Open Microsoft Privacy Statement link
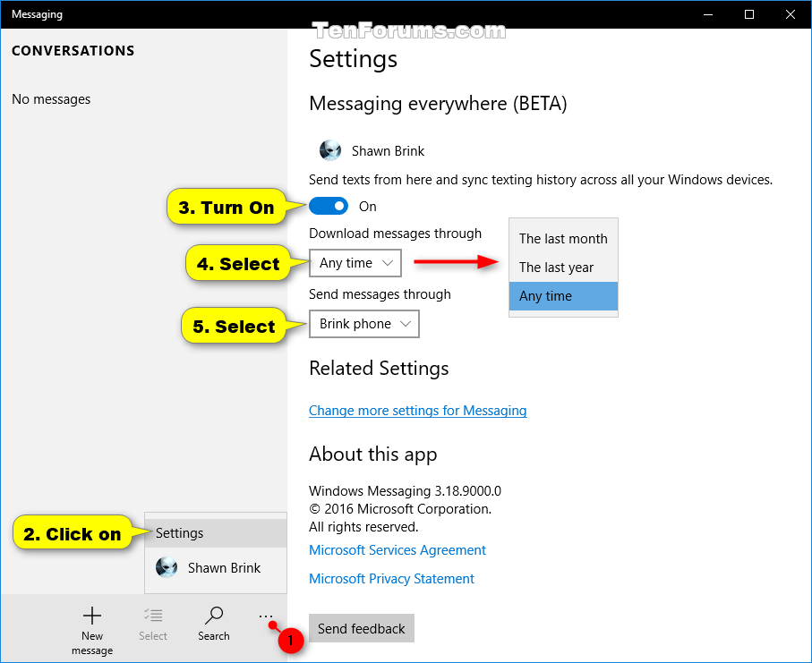The height and width of the screenshot is (663, 812). pyautogui.click(x=391, y=579)
